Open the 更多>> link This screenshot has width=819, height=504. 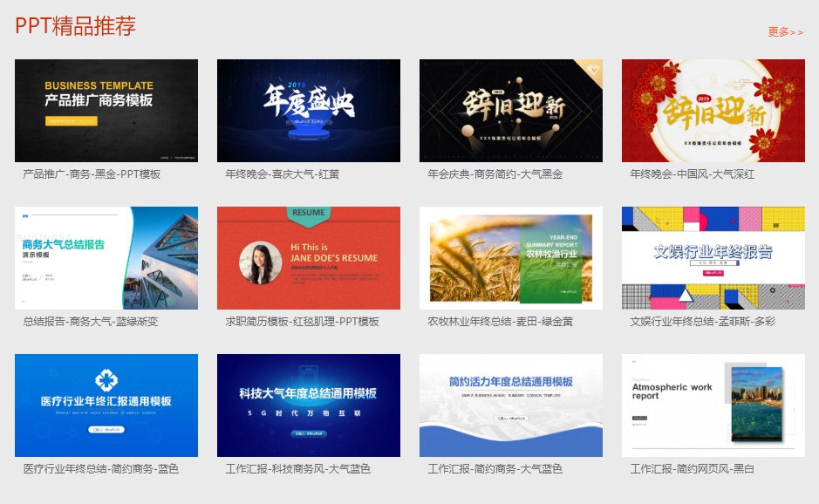(785, 32)
